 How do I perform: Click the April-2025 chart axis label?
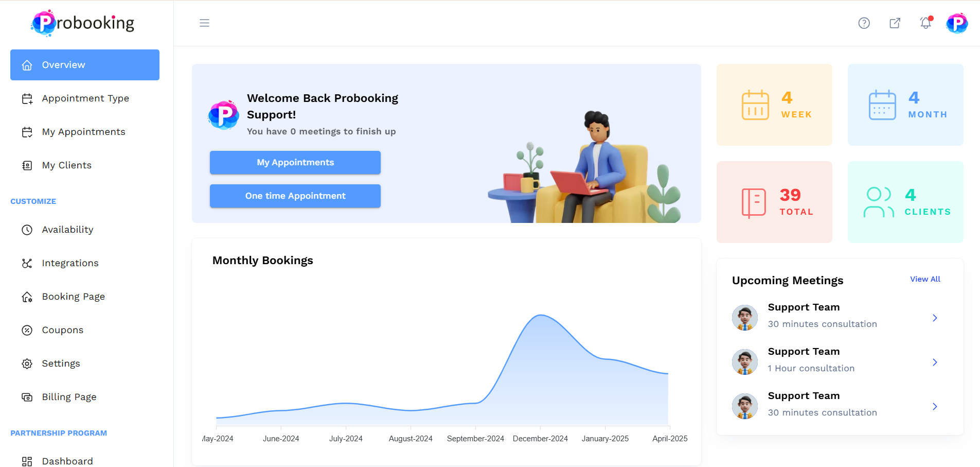(670, 439)
